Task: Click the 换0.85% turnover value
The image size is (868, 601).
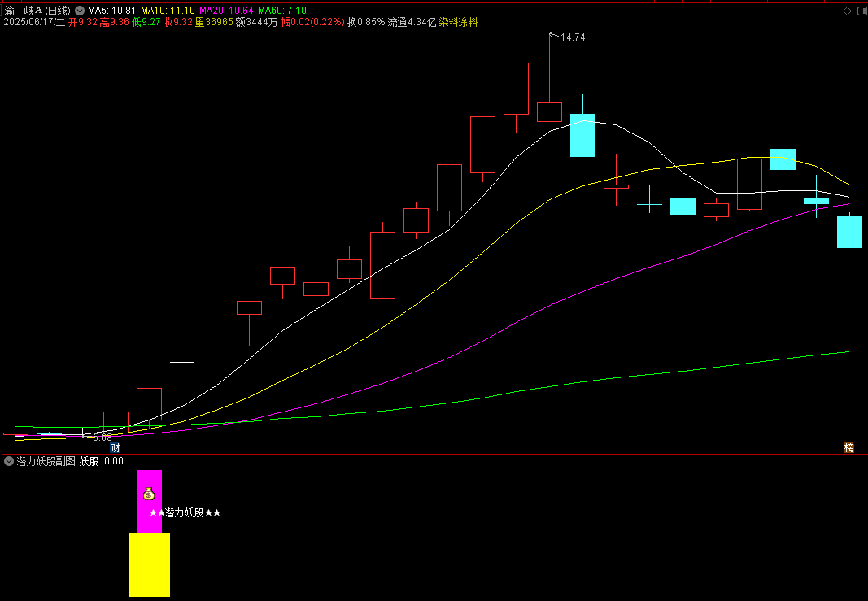Action: click(x=366, y=22)
